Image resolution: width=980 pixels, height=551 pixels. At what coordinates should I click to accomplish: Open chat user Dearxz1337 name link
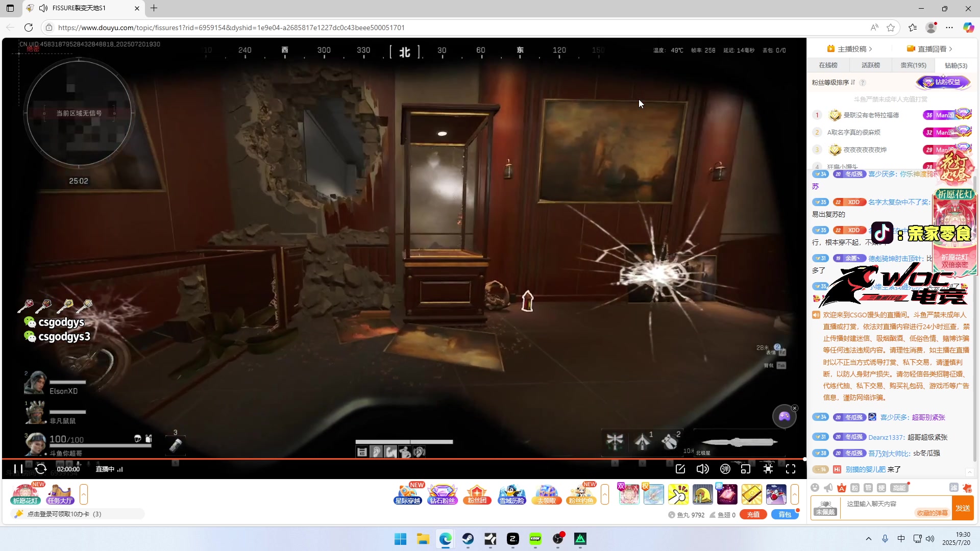(x=886, y=437)
